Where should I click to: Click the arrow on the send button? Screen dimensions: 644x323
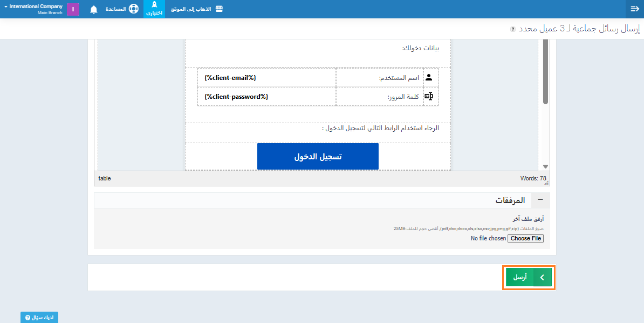click(x=542, y=277)
